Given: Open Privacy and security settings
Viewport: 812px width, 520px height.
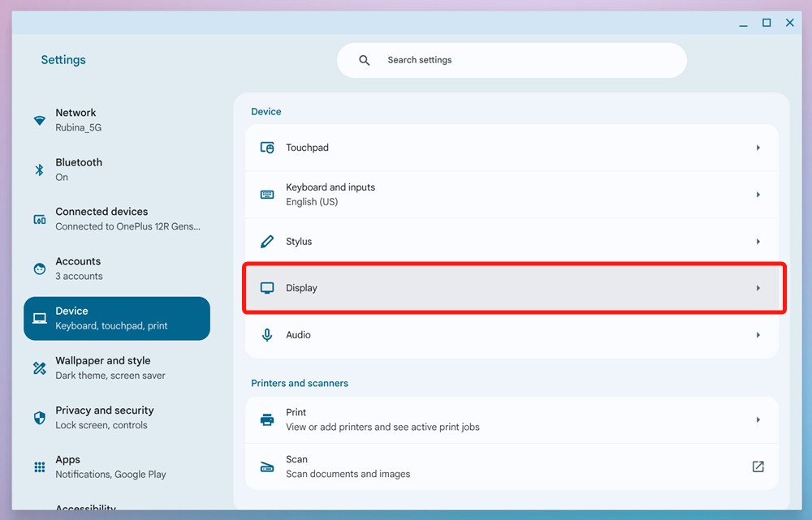Looking at the screenshot, I should (105, 416).
